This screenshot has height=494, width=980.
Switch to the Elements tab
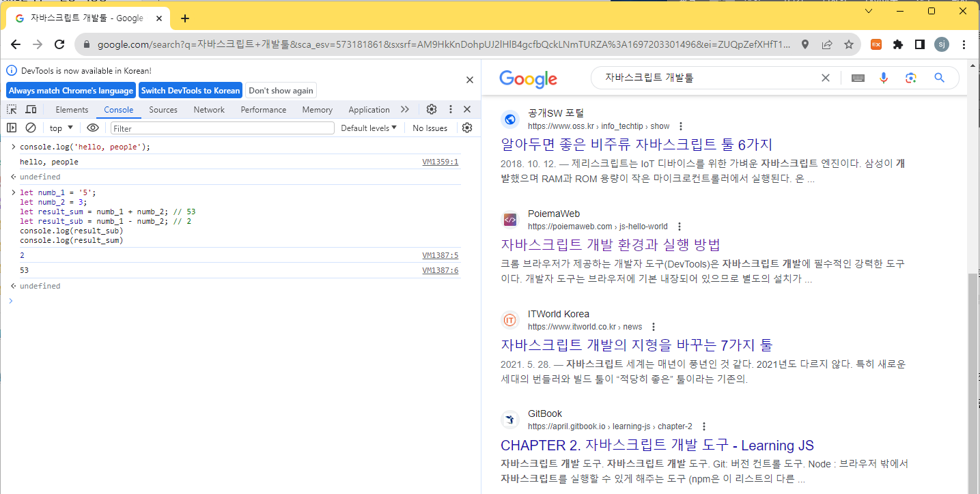(72, 109)
